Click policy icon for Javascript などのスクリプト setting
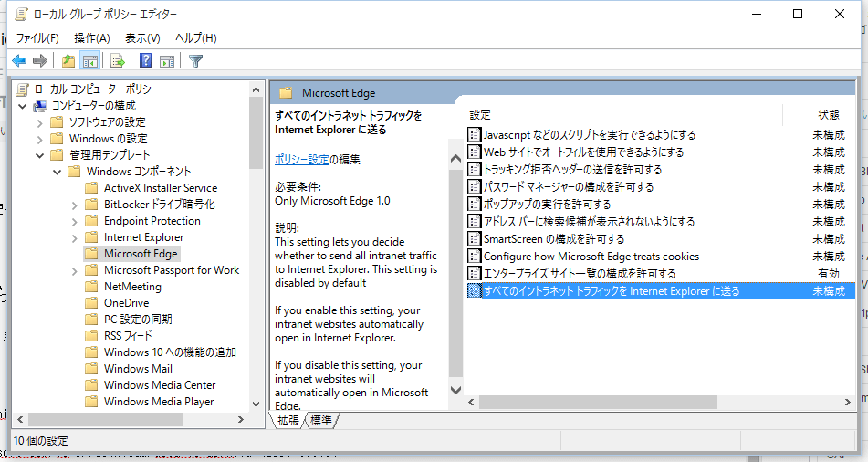Viewport: 868px width, 462px height. [474, 134]
